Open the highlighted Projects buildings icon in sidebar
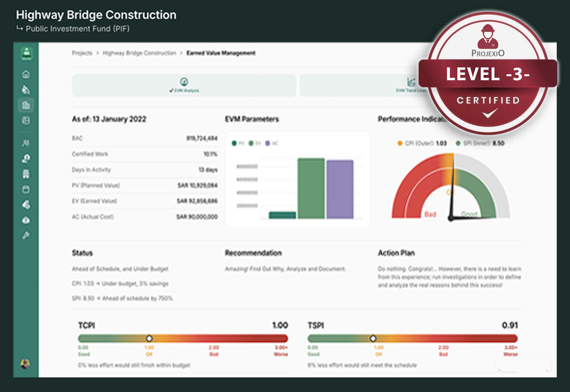The width and height of the screenshot is (570, 392). coord(26,105)
